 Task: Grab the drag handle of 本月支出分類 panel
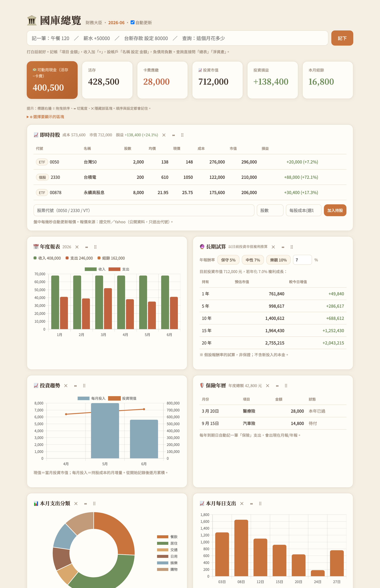[x=94, y=504]
